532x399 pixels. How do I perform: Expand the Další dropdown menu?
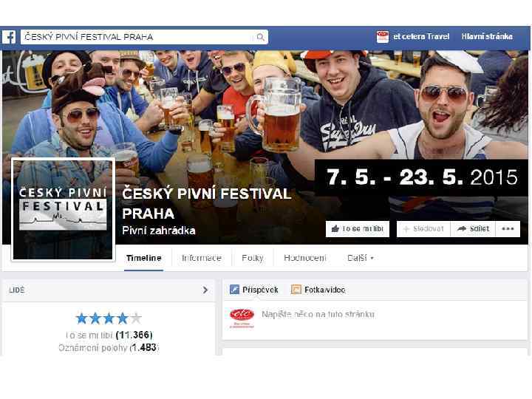(361, 258)
